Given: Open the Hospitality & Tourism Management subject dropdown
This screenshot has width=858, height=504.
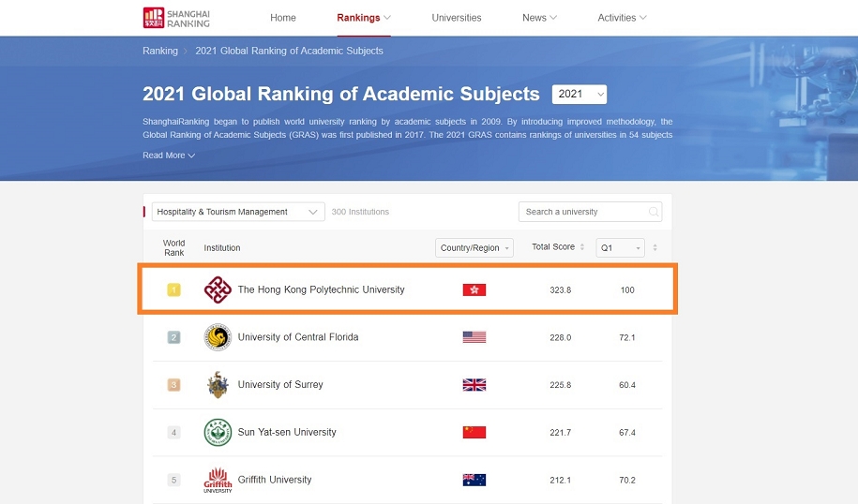Looking at the screenshot, I should tap(238, 212).
